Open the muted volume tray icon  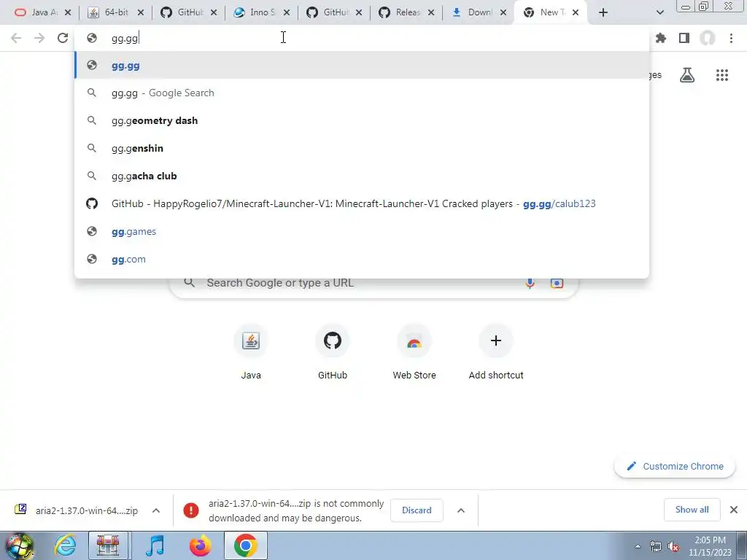coord(673,547)
